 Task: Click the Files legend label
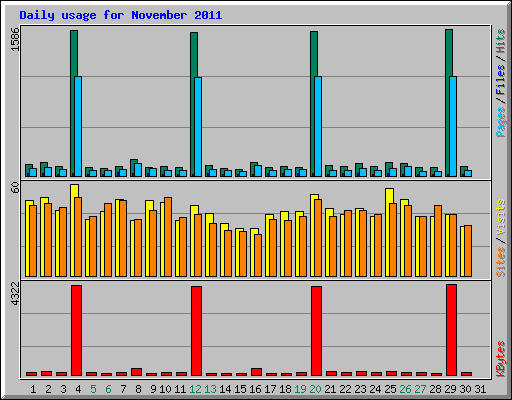point(500,79)
